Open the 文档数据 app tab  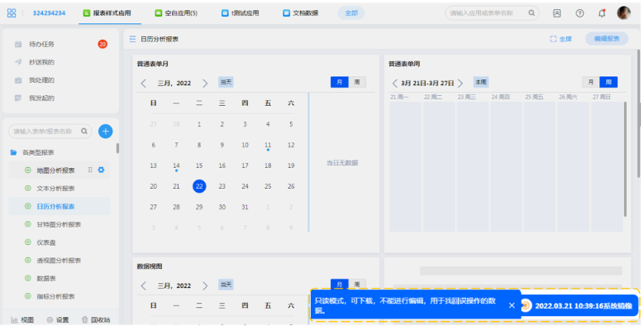coord(301,13)
